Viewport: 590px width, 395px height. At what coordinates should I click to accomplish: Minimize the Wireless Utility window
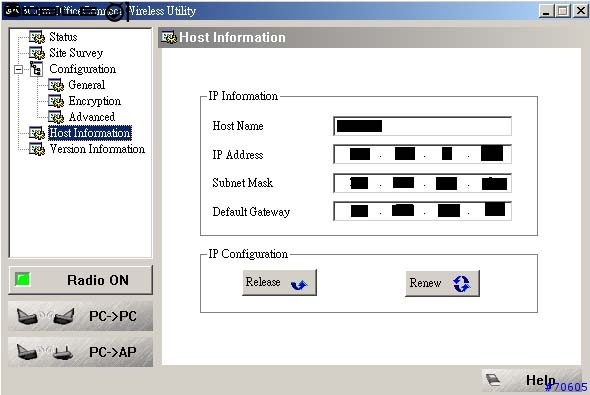pyautogui.click(x=546, y=11)
